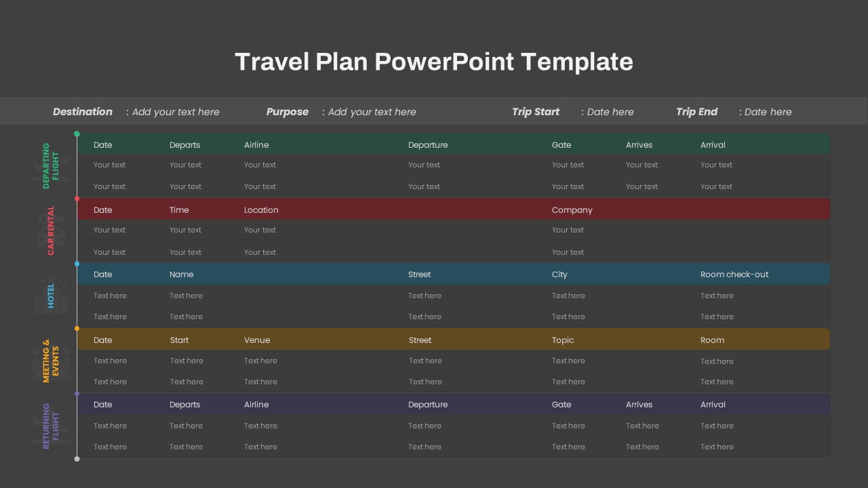Select the Travel Plan PowerPoint Template title
Image resolution: width=868 pixels, height=488 pixels.
coord(434,62)
